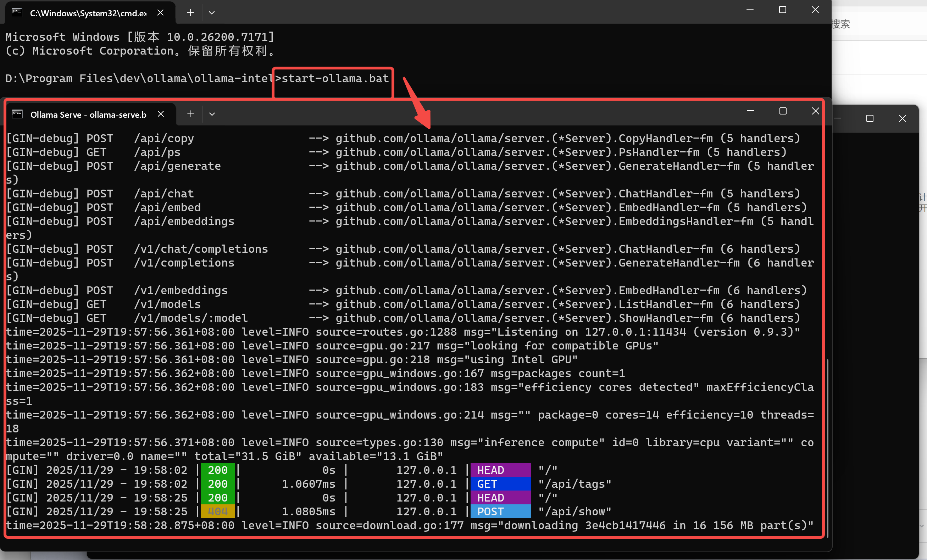Click the cmd.exe tab terminal icon

pyautogui.click(x=17, y=13)
